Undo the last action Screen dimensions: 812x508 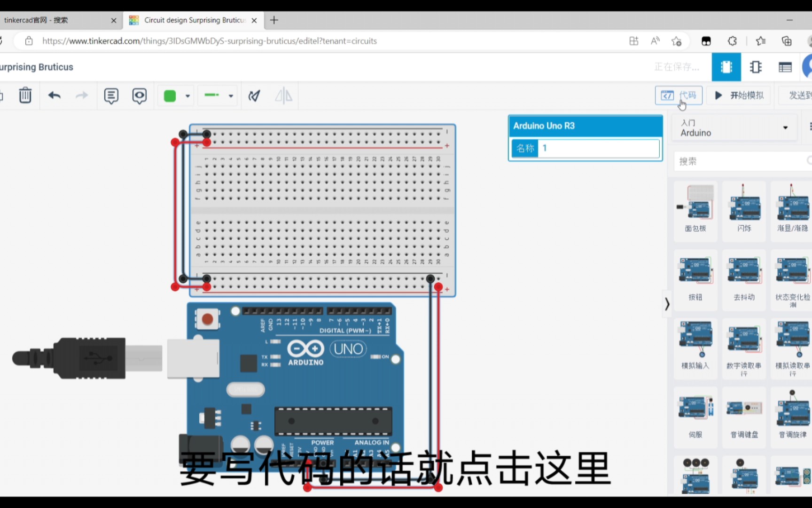(x=55, y=95)
